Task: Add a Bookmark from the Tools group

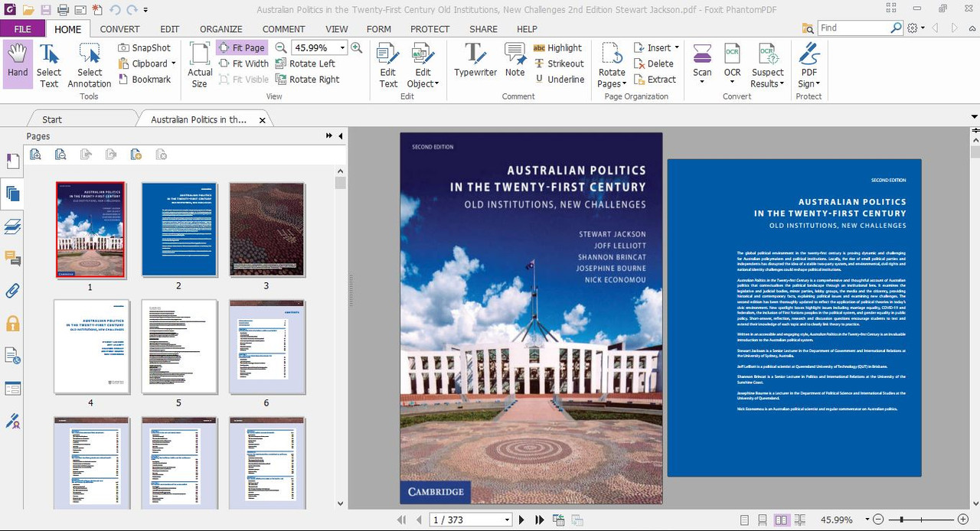Action: click(144, 80)
